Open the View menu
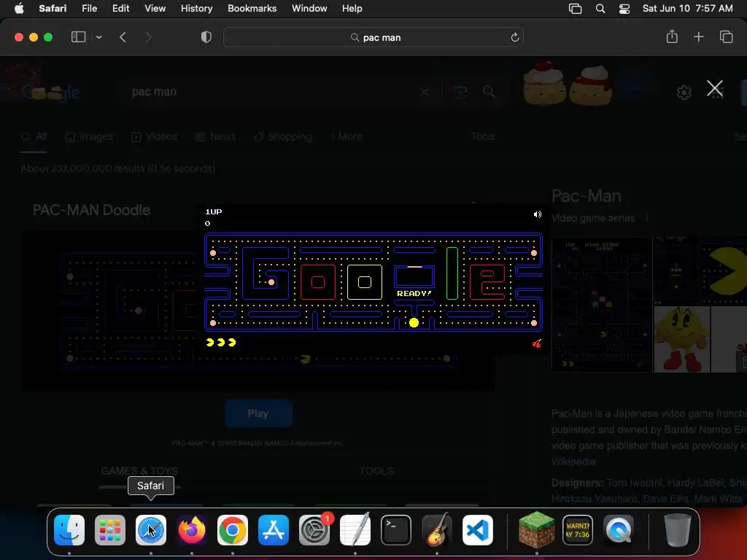The image size is (747, 560). [155, 8]
